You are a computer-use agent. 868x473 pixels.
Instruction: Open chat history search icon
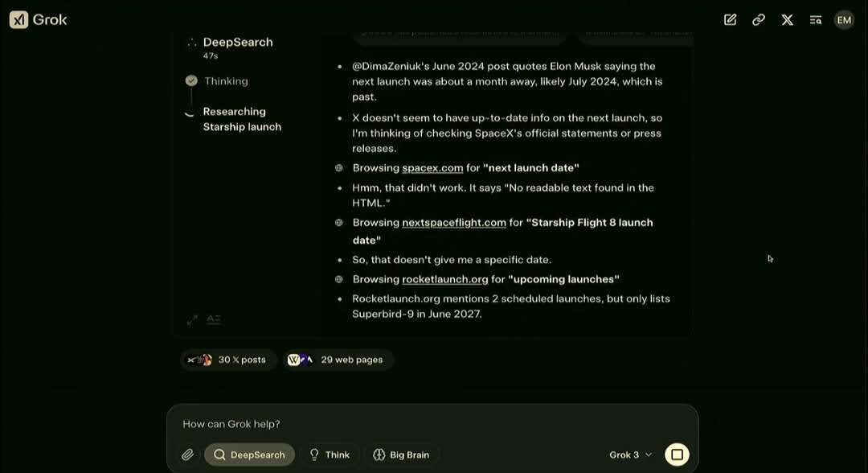816,20
